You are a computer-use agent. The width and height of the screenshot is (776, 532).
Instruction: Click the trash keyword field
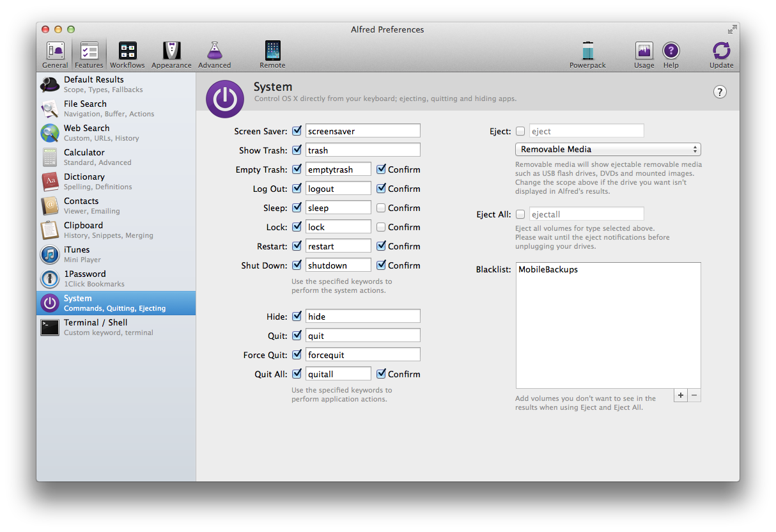tap(363, 150)
